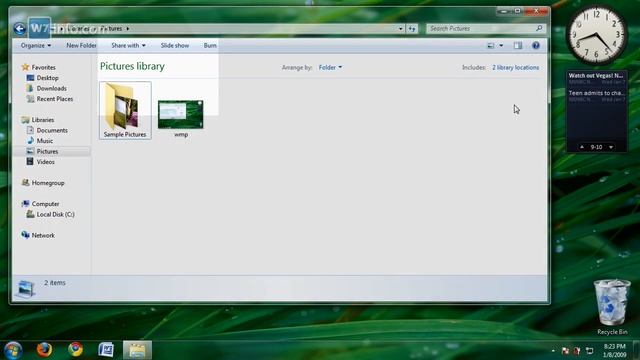Screen dimensions: 640x360
Task: Click the New Folder button
Action: pos(81,45)
